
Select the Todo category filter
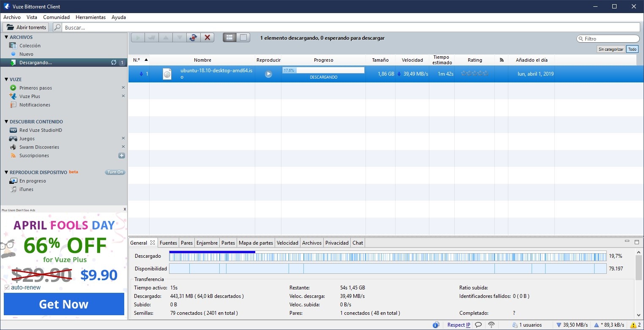[x=632, y=49]
